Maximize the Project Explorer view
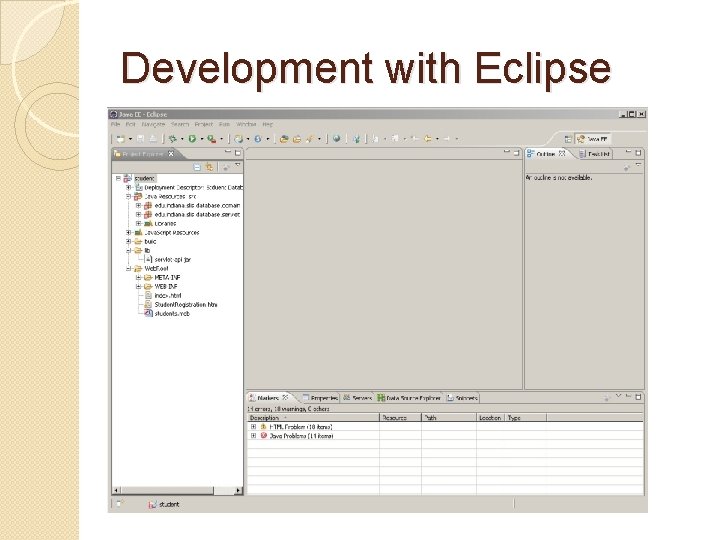The height and width of the screenshot is (540, 720). [x=238, y=152]
